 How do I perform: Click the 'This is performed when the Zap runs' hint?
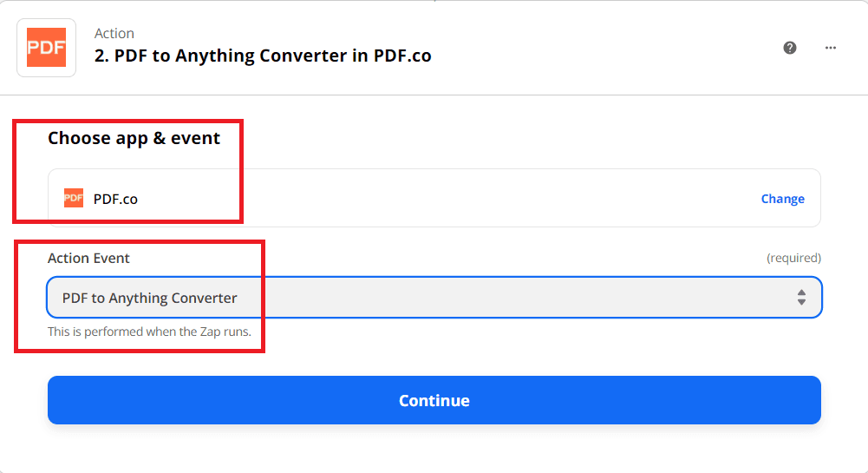[x=149, y=332]
